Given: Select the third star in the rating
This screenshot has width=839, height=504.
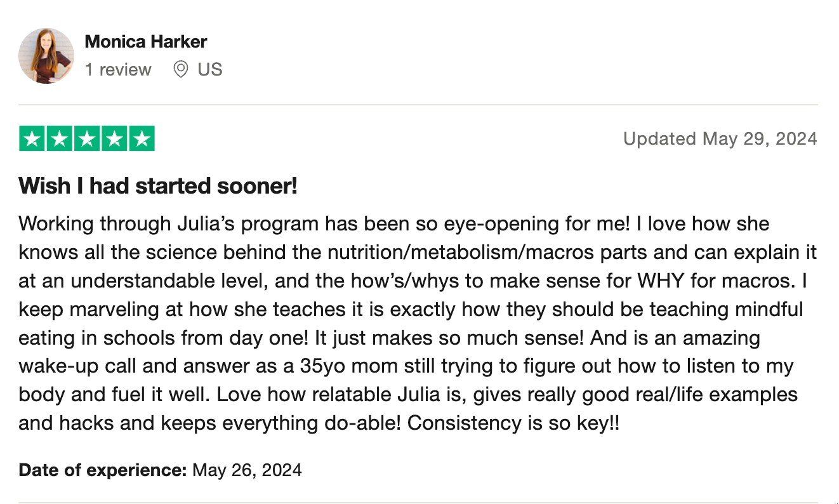Looking at the screenshot, I should pyautogui.click(x=87, y=139).
